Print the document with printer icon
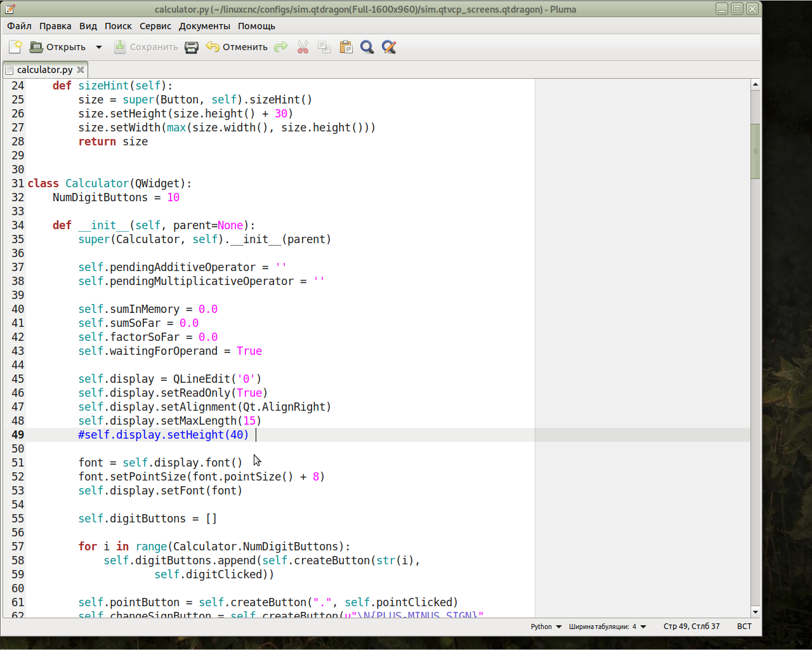 pyautogui.click(x=192, y=47)
